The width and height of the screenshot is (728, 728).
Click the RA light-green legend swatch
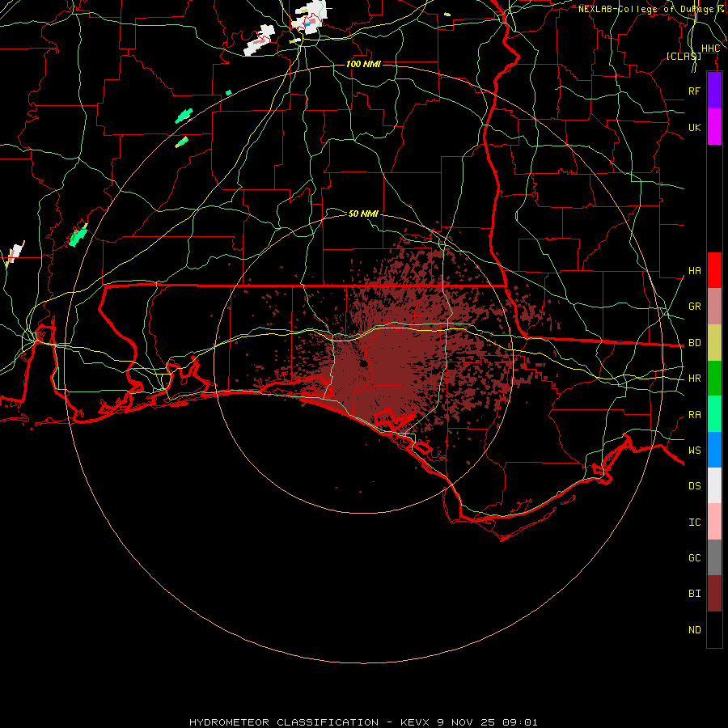[x=714, y=414]
